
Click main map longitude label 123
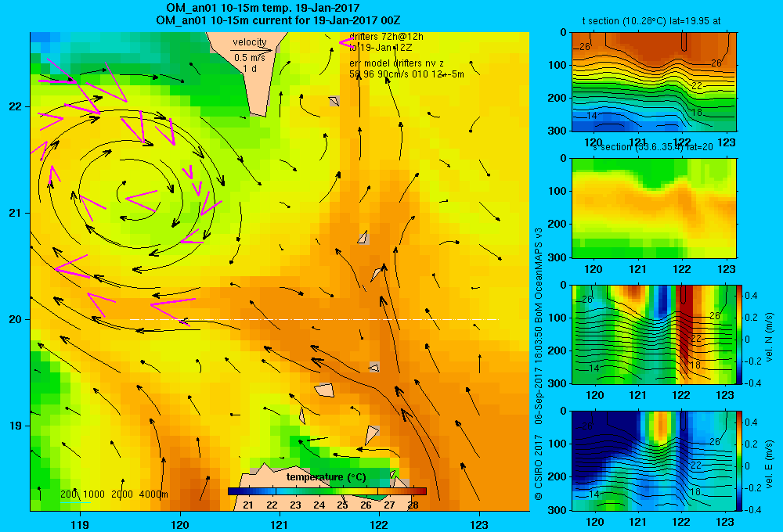coord(479,524)
